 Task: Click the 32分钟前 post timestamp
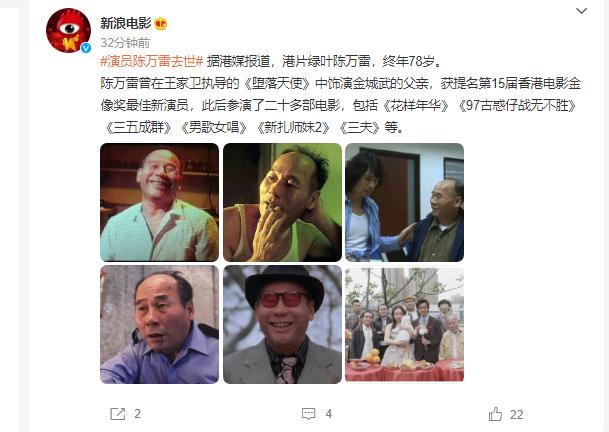pyautogui.click(x=125, y=43)
